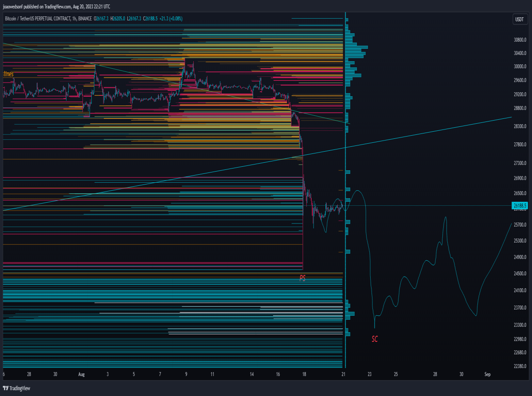The image size is (532, 396).
Task: Click price axis label 30800.0
Action: coord(520,40)
